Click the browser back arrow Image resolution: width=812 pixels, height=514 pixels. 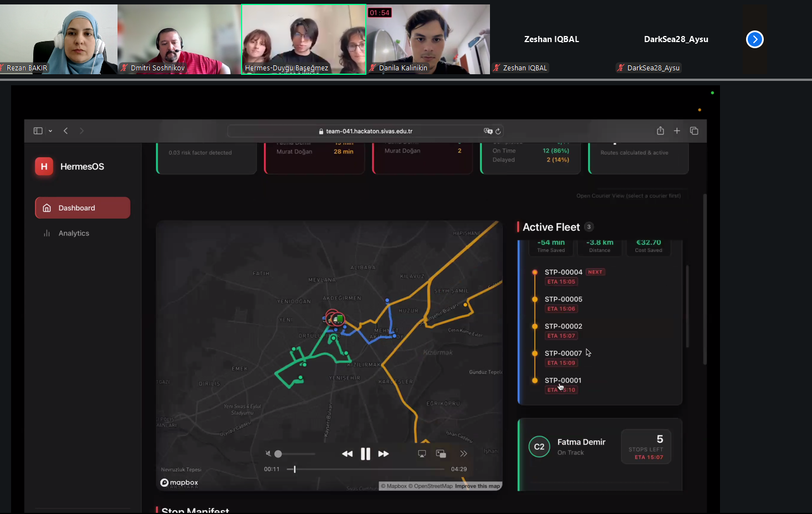(x=65, y=131)
